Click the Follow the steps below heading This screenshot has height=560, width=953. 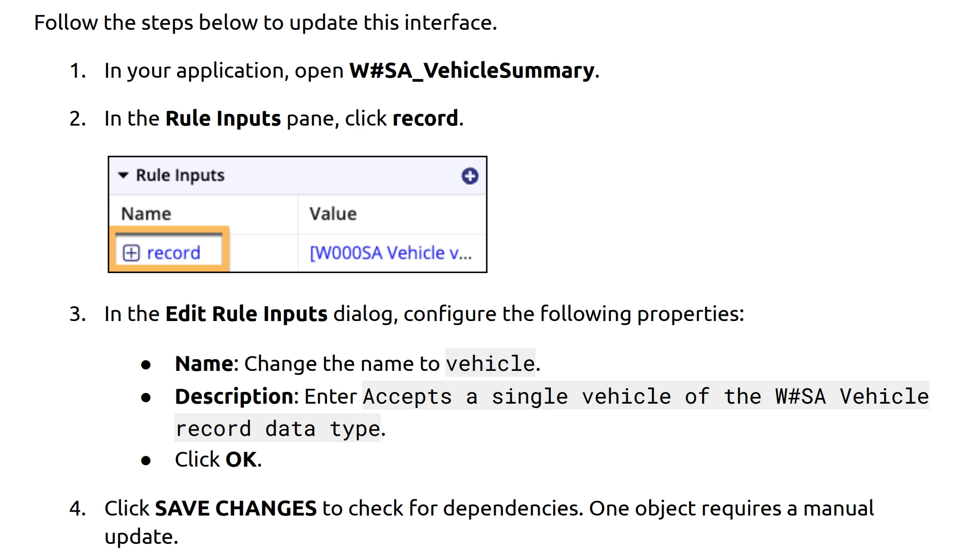pos(265,22)
